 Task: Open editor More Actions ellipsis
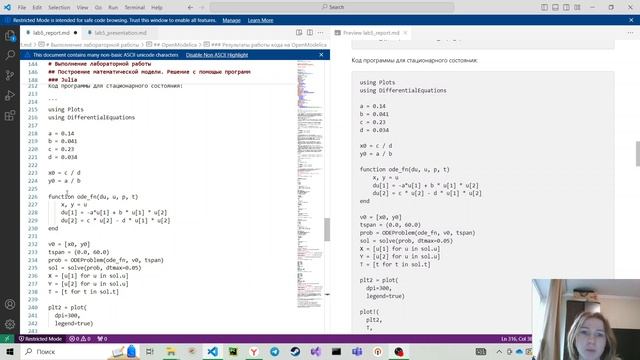tap(321, 33)
